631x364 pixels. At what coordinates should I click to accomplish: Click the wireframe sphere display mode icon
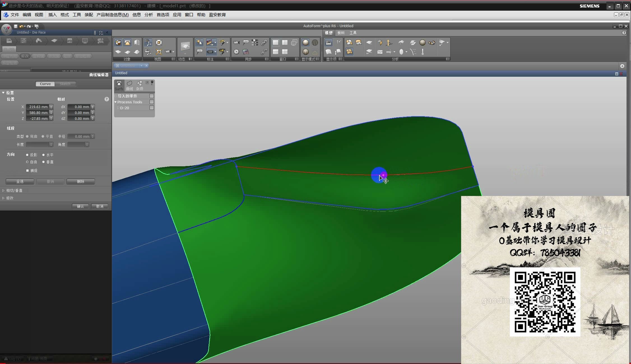click(x=315, y=43)
